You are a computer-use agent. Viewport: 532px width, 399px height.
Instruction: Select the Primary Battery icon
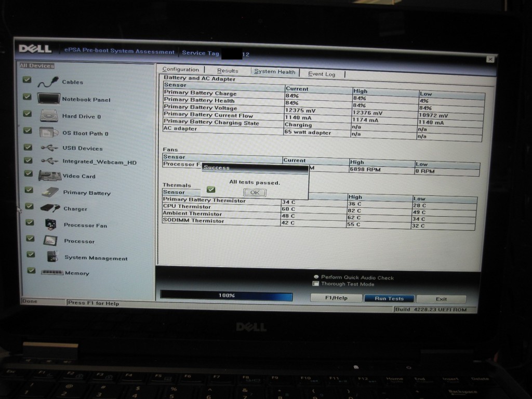(x=50, y=192)
